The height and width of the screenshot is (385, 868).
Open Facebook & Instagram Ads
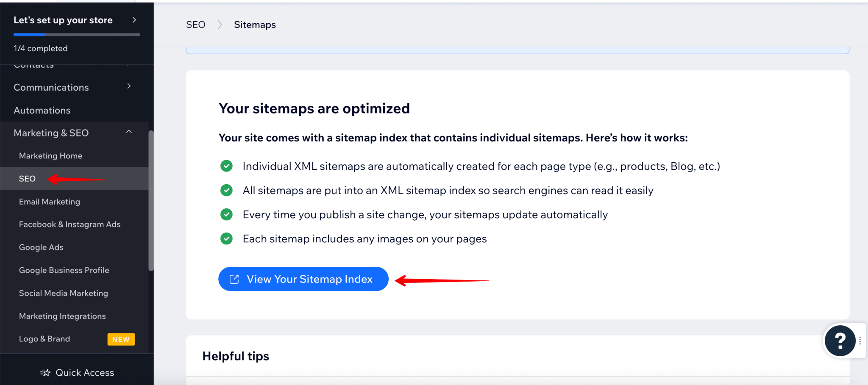pos(70,224)
